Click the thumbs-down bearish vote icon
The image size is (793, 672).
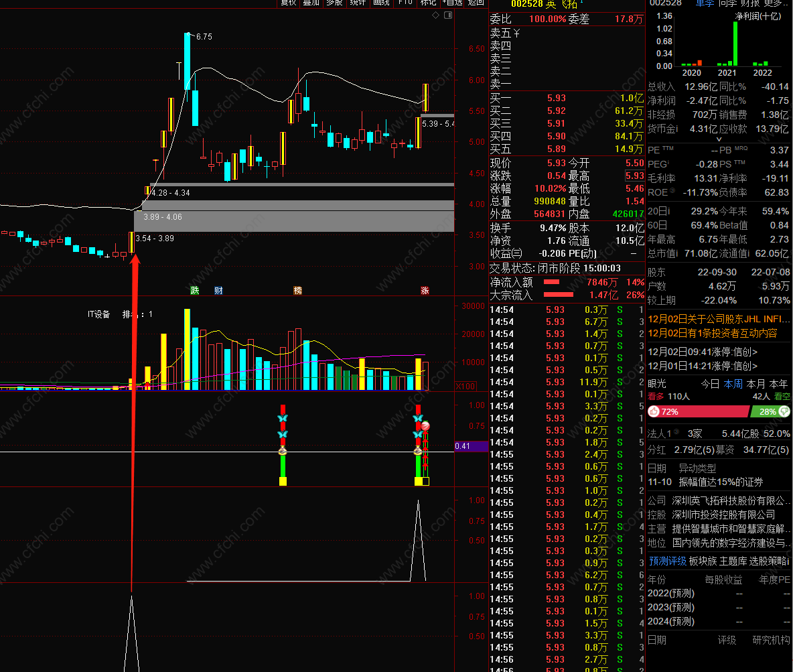coord(784,411)
